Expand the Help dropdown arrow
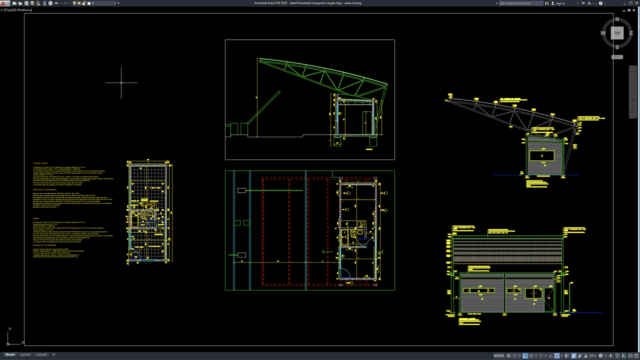640x360 pixels. coord(605,3)
